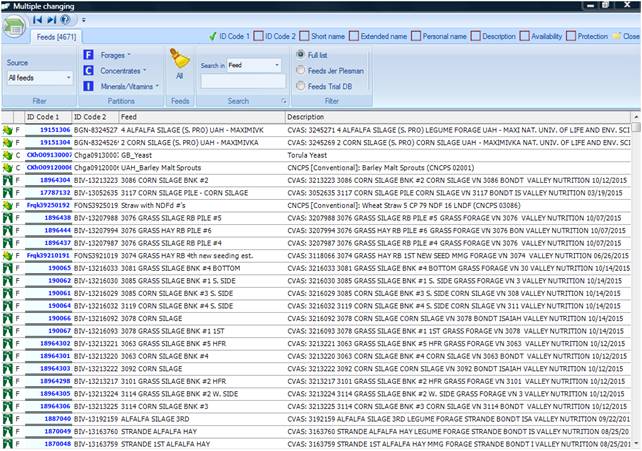Click the scrollbar up arrow
The image size is (642, 451).
(636, 117)
